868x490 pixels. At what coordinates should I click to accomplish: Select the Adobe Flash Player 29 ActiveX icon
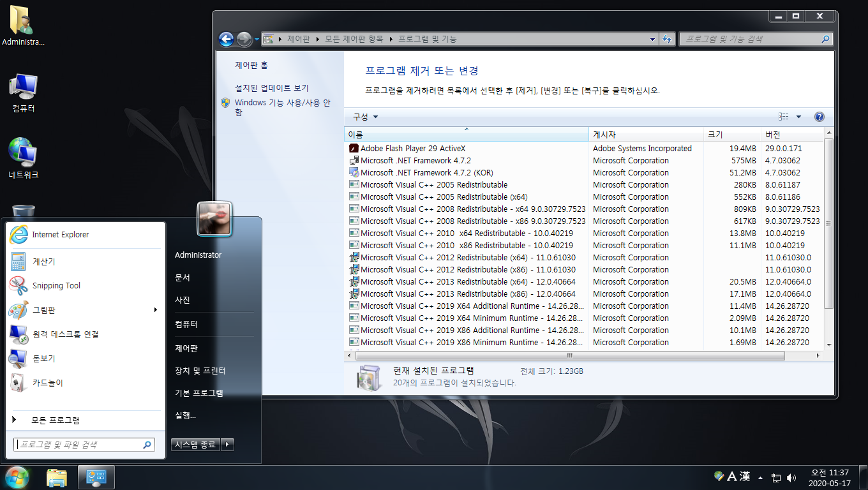pos(354,149)
